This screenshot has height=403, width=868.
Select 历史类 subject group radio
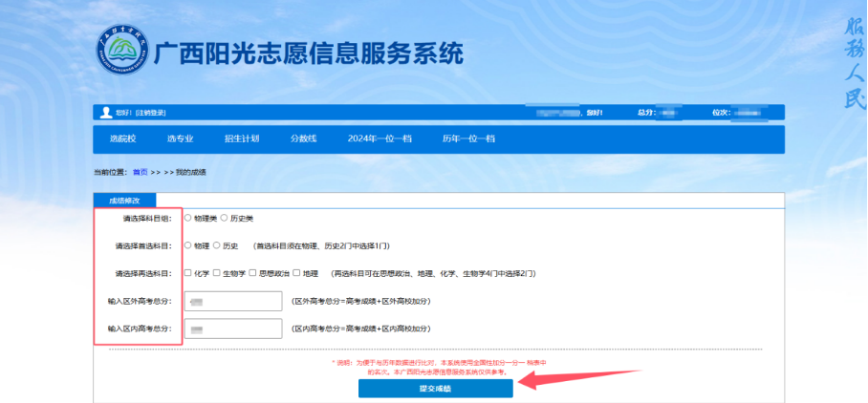point(225,219)
